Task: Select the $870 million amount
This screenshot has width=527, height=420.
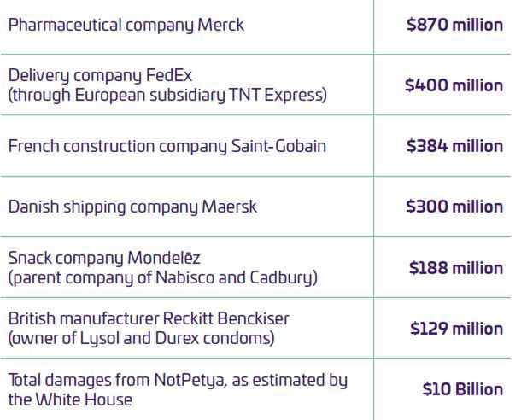Action: tap(454, 25)
